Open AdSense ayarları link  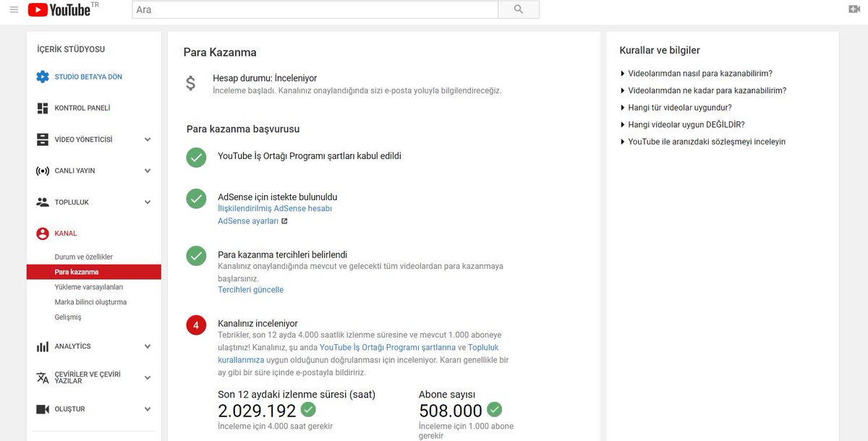pos(248,221)
